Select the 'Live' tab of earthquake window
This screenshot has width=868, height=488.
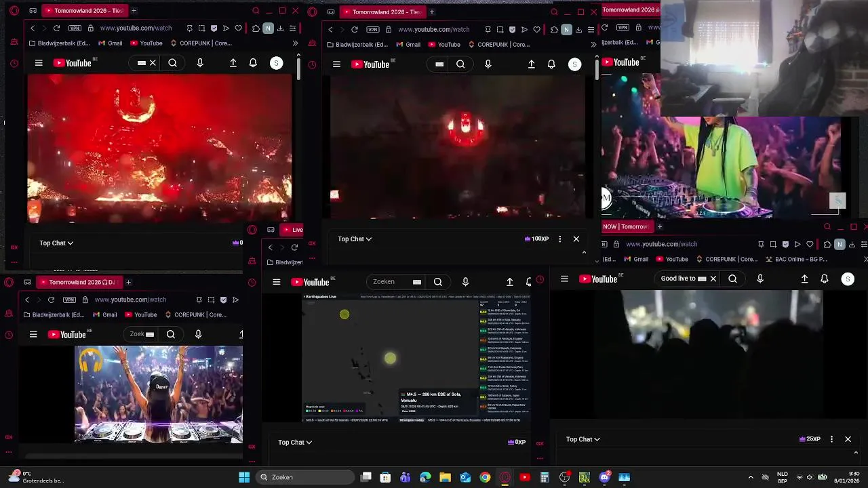pos(292,230)
